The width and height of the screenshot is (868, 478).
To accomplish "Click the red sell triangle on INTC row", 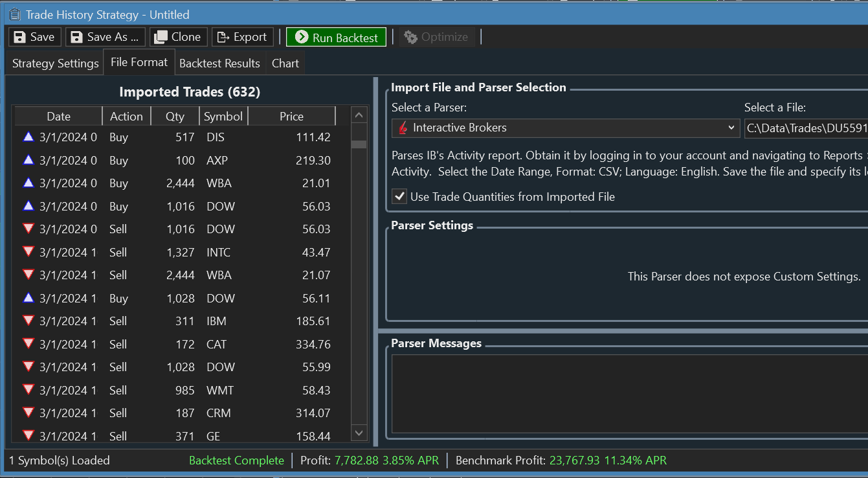I will 28,251.
